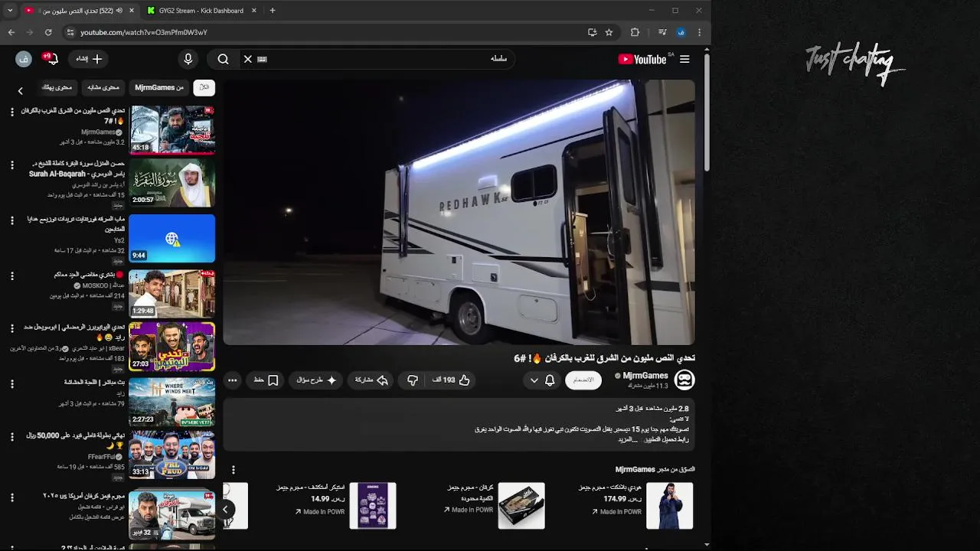Click the Join 'الانضمام' channel button

point(583,380)
